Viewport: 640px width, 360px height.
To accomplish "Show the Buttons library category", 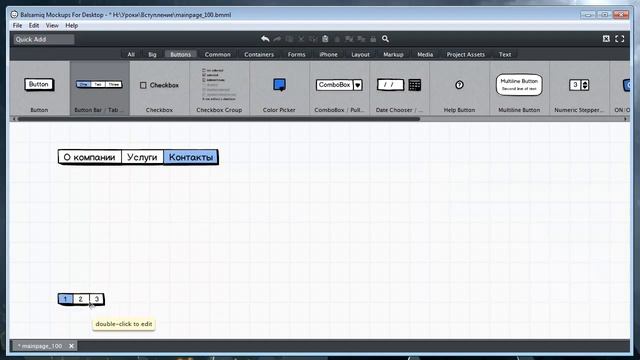I will pos(180,54).
